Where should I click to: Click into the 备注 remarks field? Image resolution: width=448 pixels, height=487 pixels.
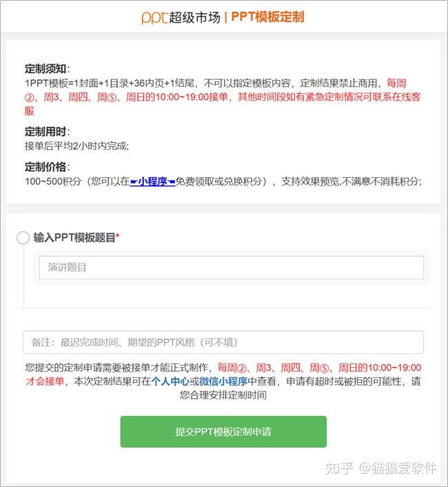tap(223, 342)
